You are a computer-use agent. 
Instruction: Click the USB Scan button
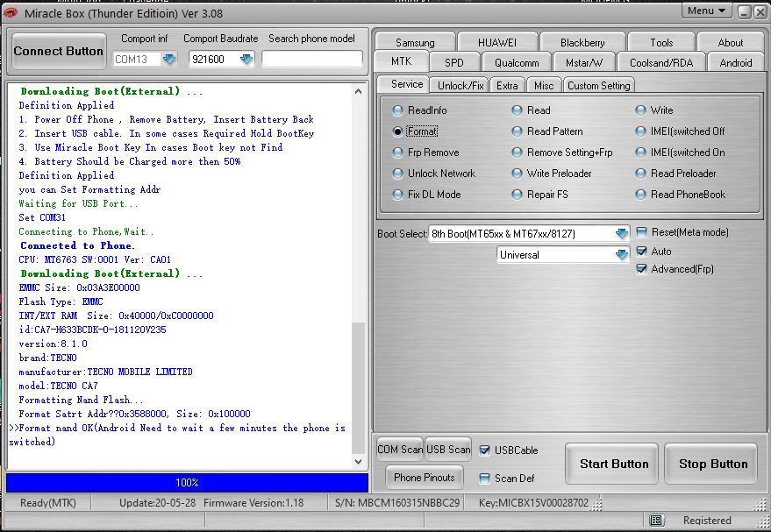tap(448, 450)
